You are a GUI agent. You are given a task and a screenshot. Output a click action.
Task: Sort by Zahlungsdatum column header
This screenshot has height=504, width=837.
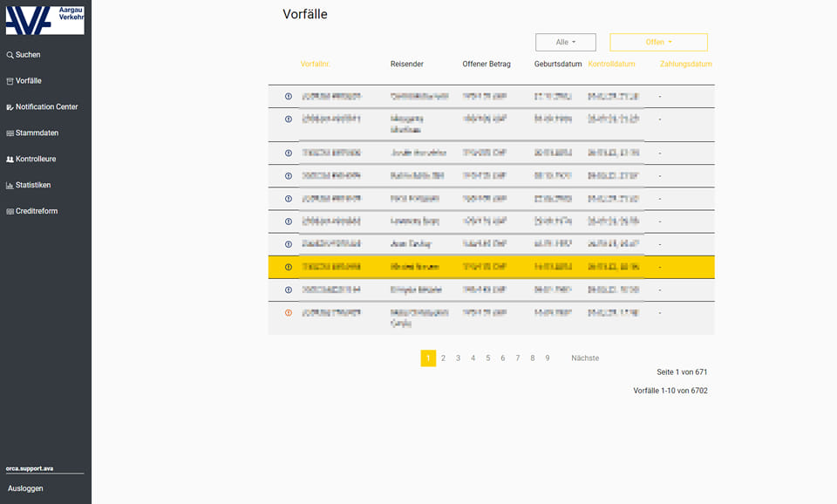[685, 65]
